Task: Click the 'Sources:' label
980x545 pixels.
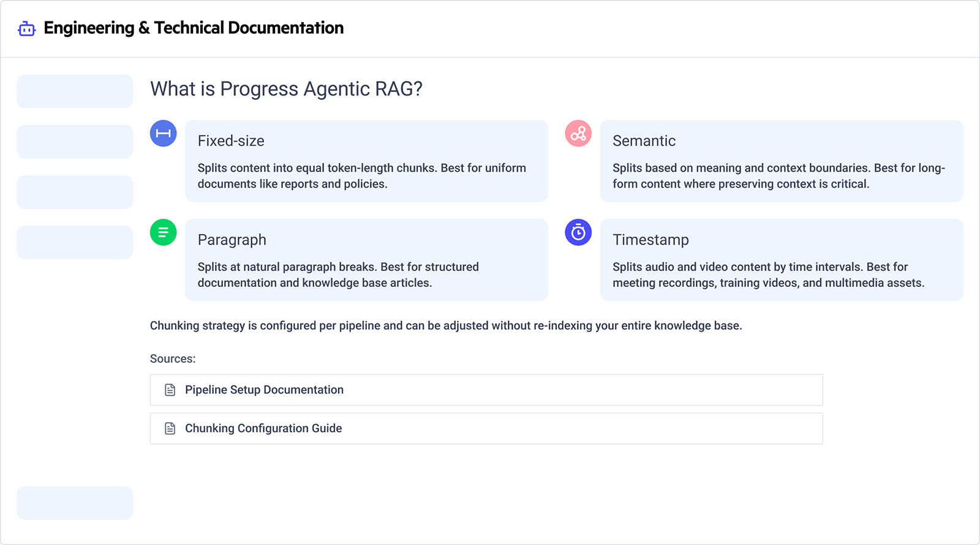Action: coord(173,359)
